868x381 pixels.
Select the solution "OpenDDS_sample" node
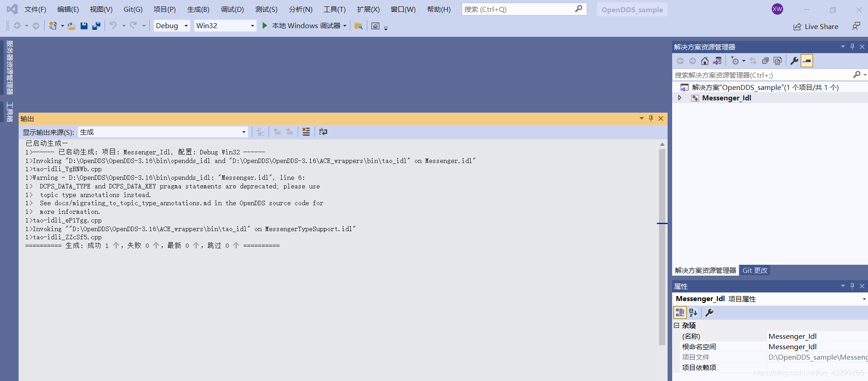point(765,87)
